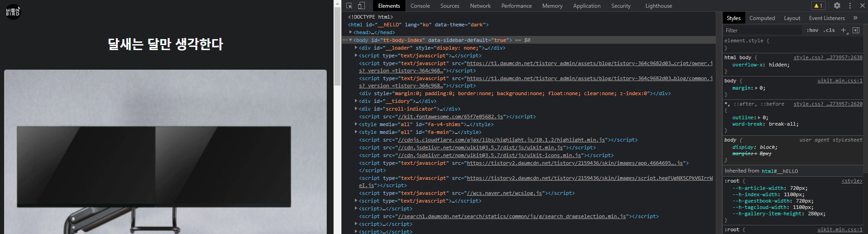Image resolution: width=868 pixels, height=234 pixels.
Task: Click the webpage vertical scrollbar thumb
Action: 337,46
